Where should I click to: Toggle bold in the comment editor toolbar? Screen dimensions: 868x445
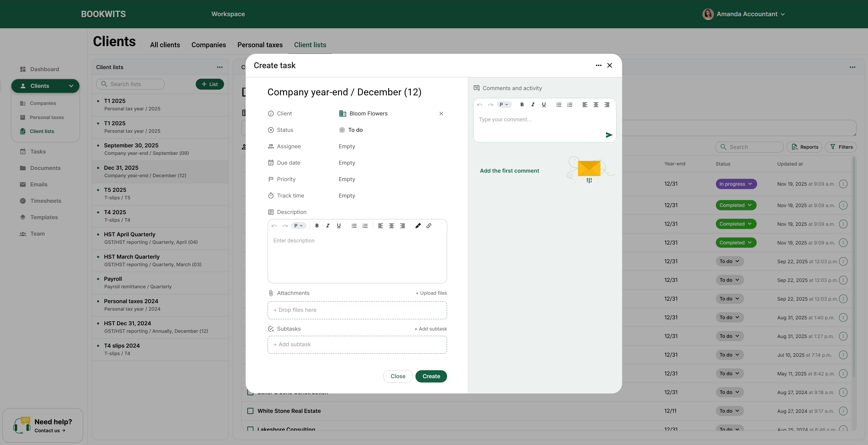(522, 104)
